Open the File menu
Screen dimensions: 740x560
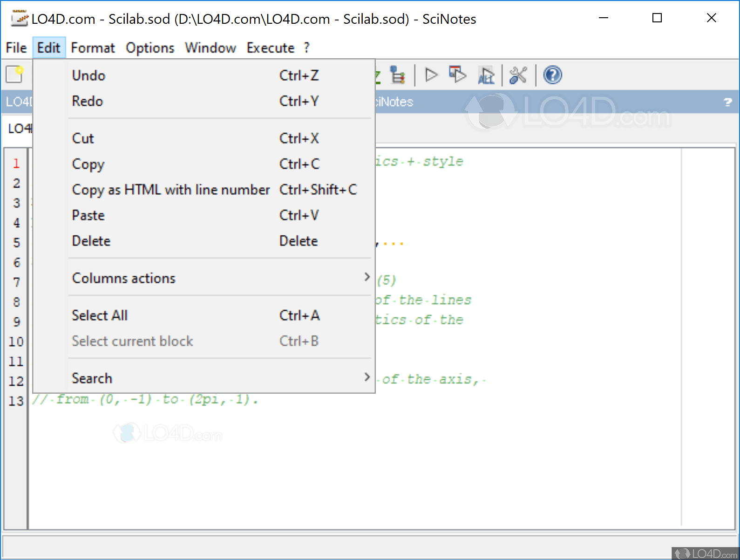[16, 48]
